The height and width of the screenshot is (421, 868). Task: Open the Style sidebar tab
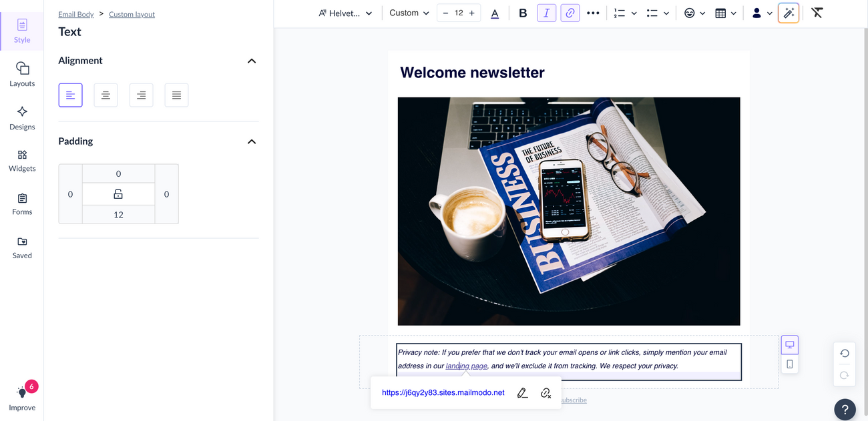(x=22, y=31)
